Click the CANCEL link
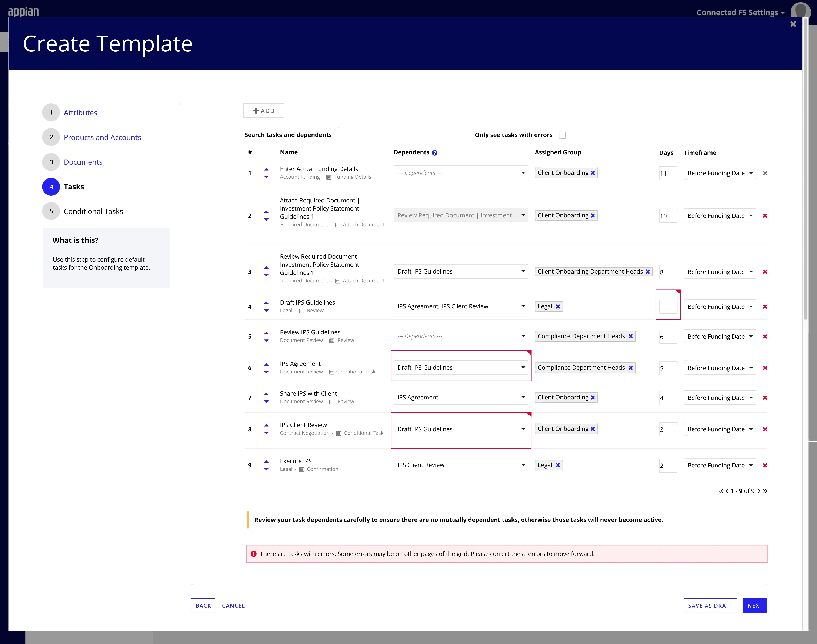Viewport: 817px width, 644px height. (233, 606)
